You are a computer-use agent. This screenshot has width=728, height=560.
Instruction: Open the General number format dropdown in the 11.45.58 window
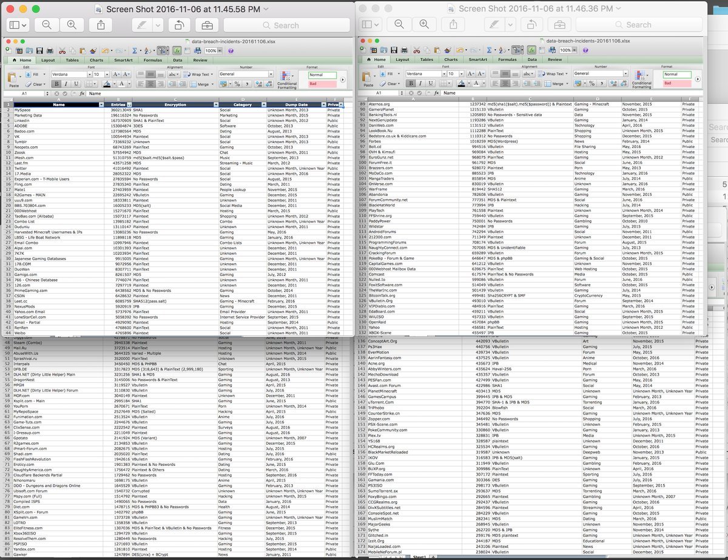pos(271,74)
